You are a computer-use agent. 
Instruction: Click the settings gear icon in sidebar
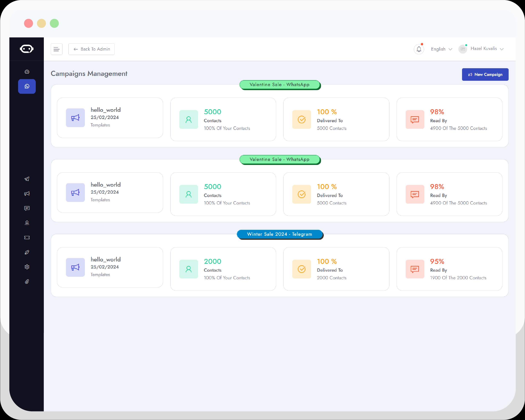pyautogui.click(x=27, y=267)
